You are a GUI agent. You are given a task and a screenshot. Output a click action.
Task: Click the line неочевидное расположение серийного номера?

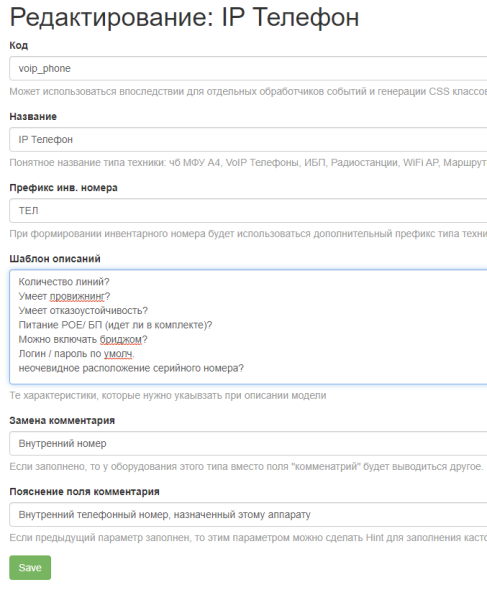[x=131, y=368]
